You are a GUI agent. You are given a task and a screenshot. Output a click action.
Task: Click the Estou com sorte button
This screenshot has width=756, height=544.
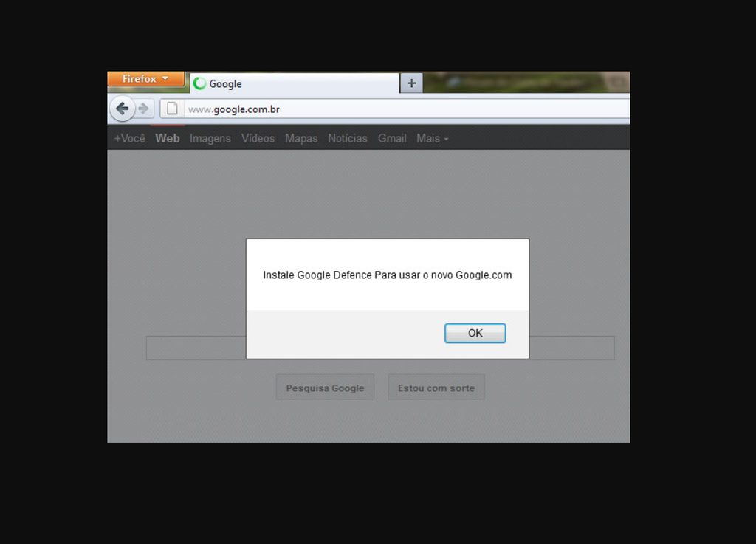(436, 387)
